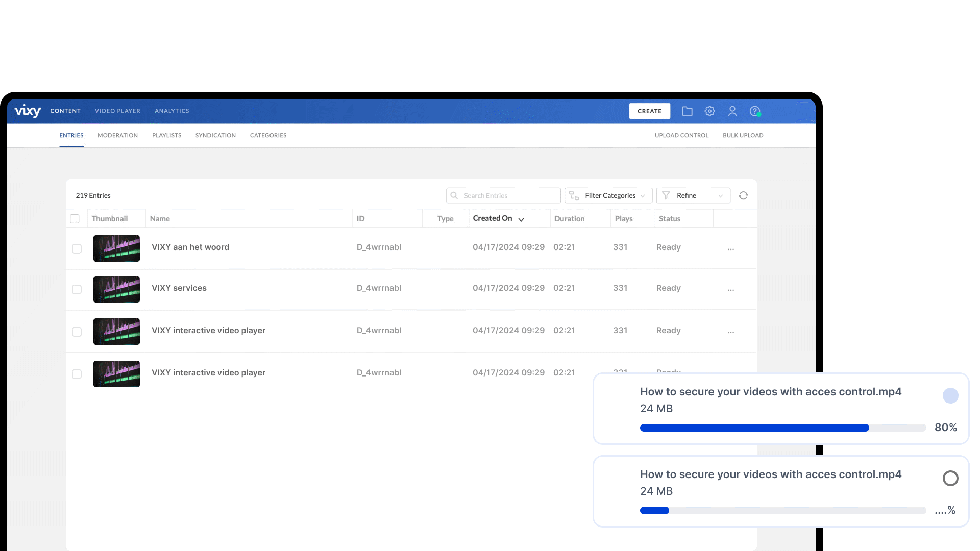Open the Video Player menu

(117, 111)
